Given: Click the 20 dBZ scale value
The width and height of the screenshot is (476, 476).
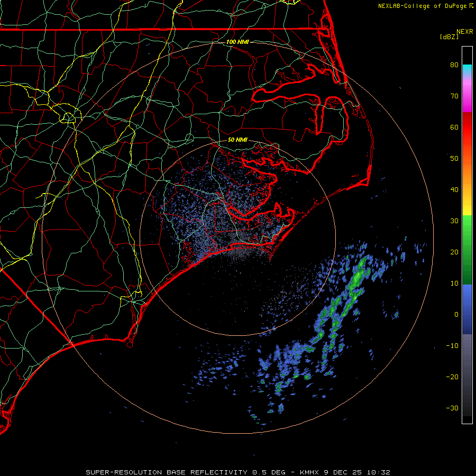Looking at the screenshot, I should click(x=454, y=252).
